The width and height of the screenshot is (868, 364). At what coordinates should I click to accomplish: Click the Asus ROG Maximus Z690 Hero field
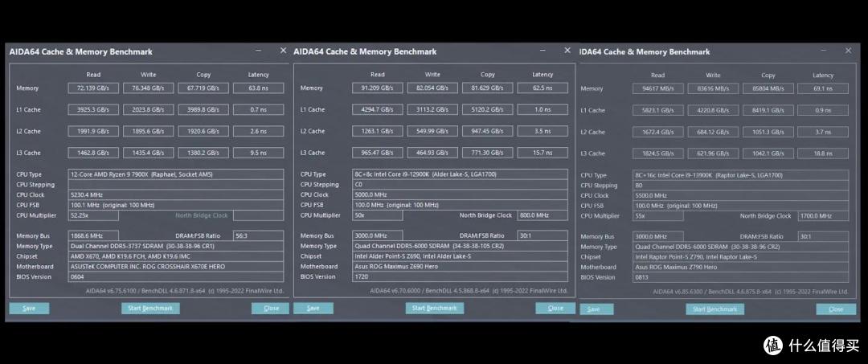point(460,266)
